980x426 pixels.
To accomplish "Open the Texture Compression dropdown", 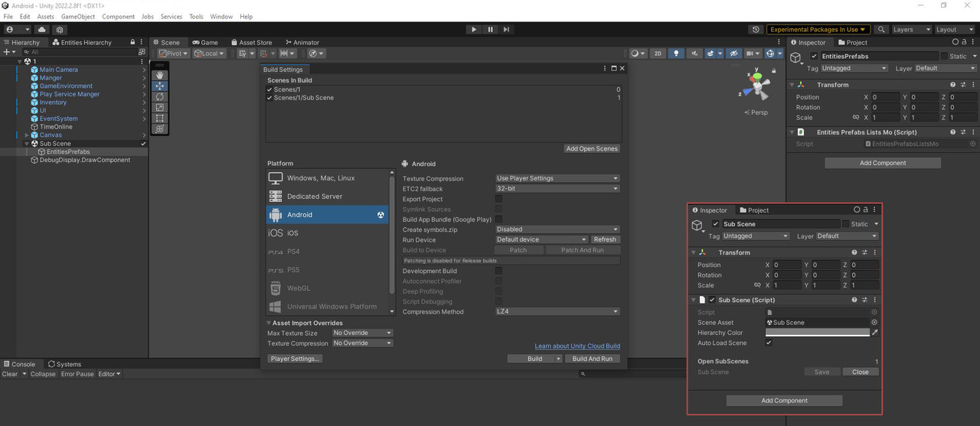I will tap(557, 178).
